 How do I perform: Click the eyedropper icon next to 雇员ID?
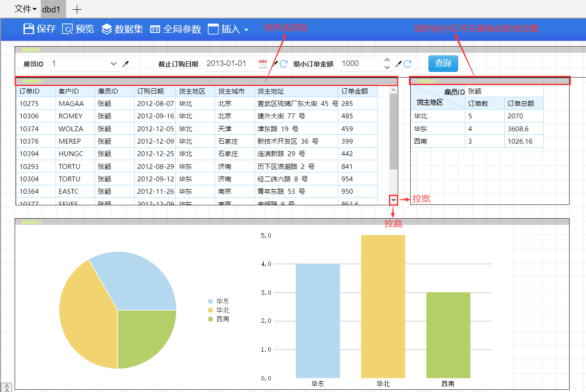126,64
